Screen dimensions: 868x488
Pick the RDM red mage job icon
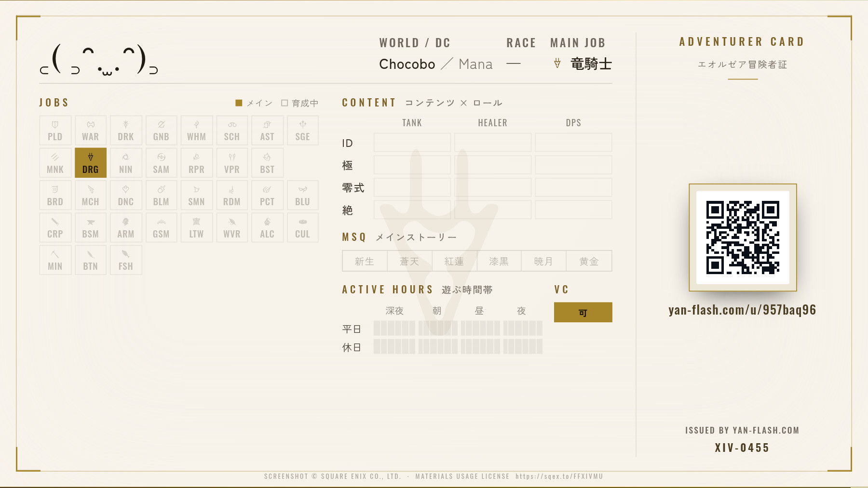[232, 195]
